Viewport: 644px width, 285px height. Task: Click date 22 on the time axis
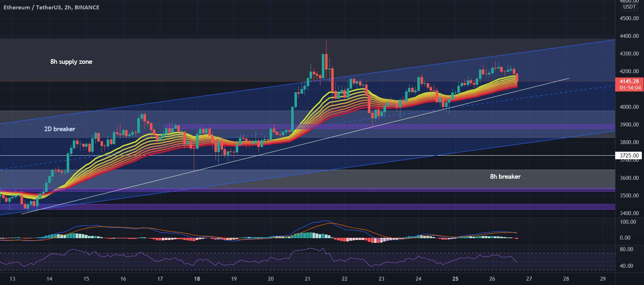tap(345, 279)
